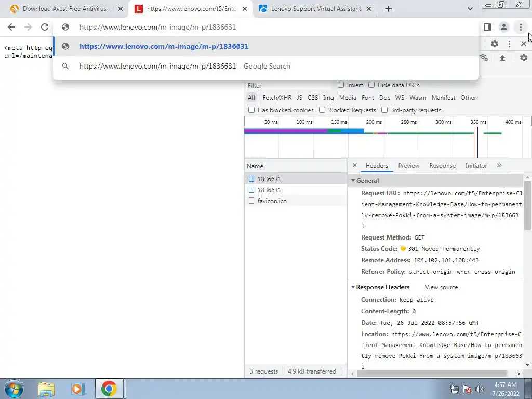Click the system tray volume speaker icon

tap(480, 389)
